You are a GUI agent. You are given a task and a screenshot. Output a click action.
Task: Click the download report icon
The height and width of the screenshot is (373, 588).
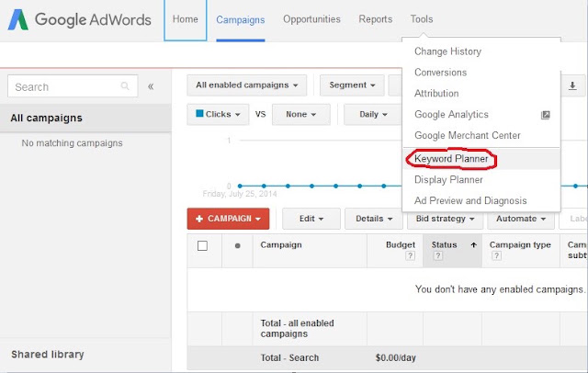(572, 85)
